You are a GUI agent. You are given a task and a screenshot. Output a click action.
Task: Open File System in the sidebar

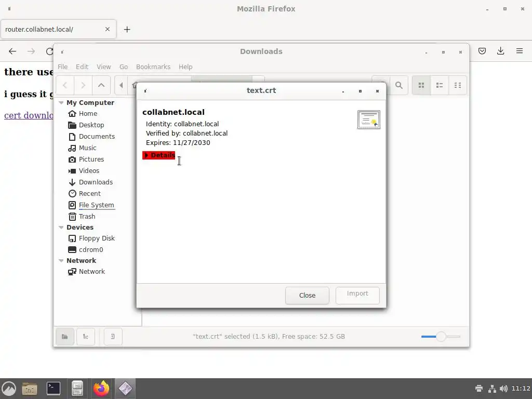(96, 205)
